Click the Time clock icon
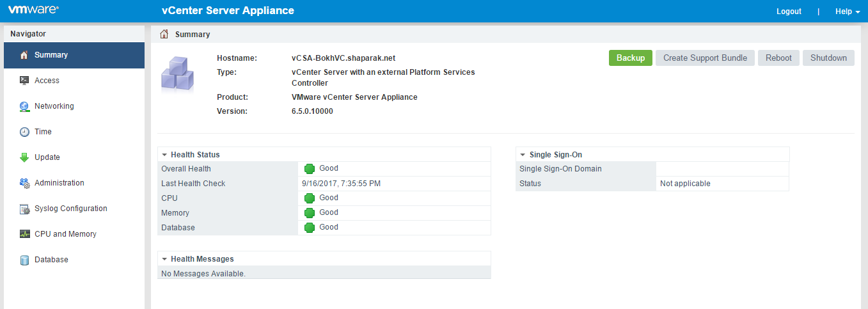 [24, 132]
